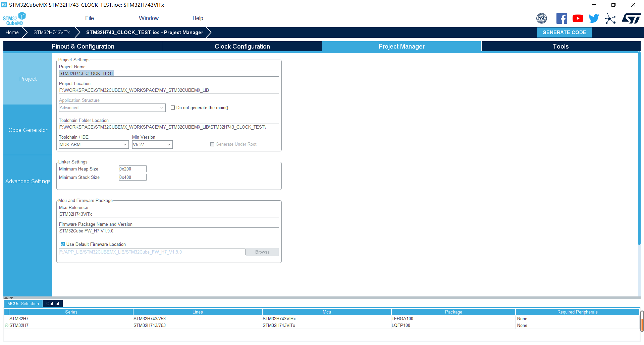Image resolution: width=644 pixels, height=345 pixels.
Task: Click the Project Location input field
Action: pos(169,90)
